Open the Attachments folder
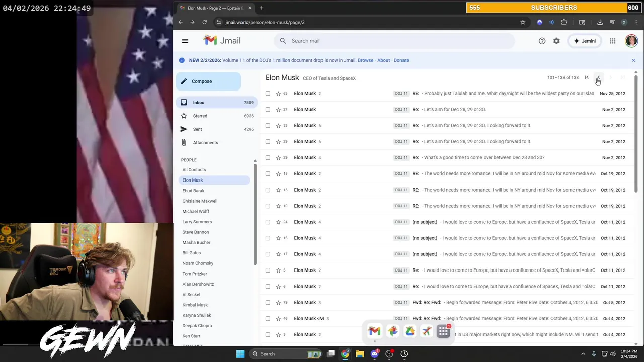Viewport: 644px width, 362px height. (217, 143)
